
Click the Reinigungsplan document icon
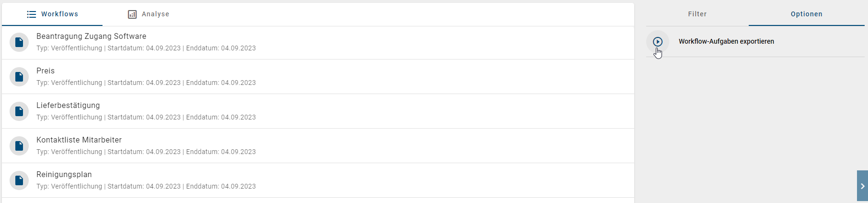pos(19,180)
